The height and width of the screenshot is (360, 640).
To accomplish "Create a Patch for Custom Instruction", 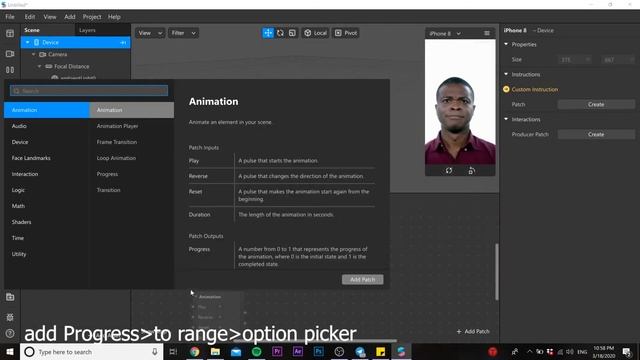I will click(x=596, y=104).
